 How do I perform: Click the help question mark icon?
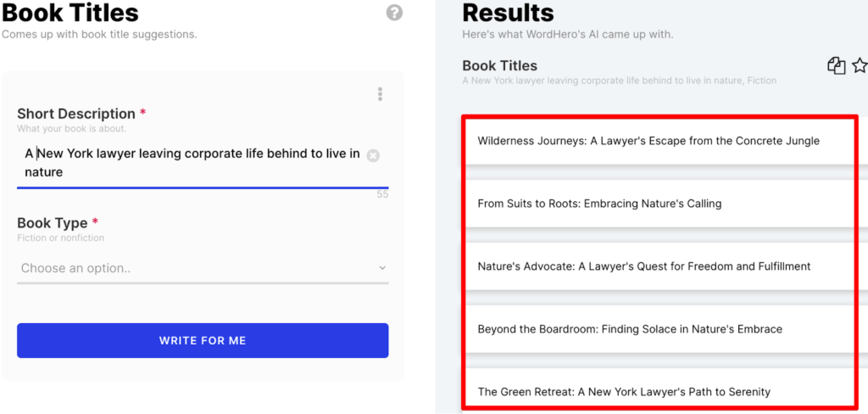394,13
